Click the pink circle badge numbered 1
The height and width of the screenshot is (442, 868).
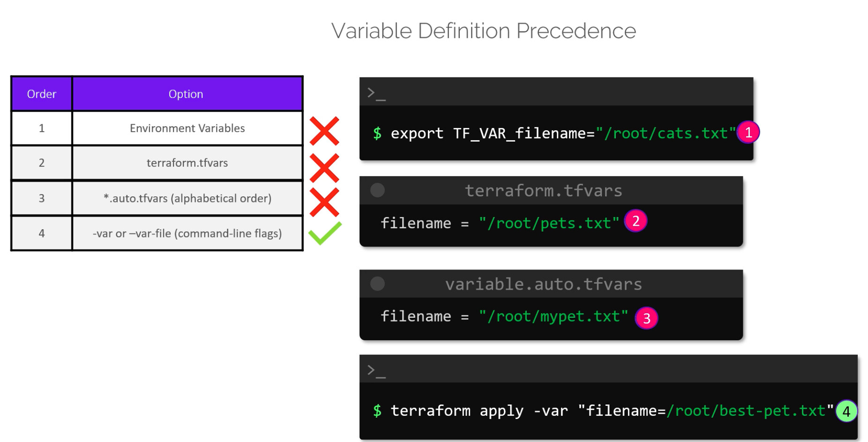point(748,132)
